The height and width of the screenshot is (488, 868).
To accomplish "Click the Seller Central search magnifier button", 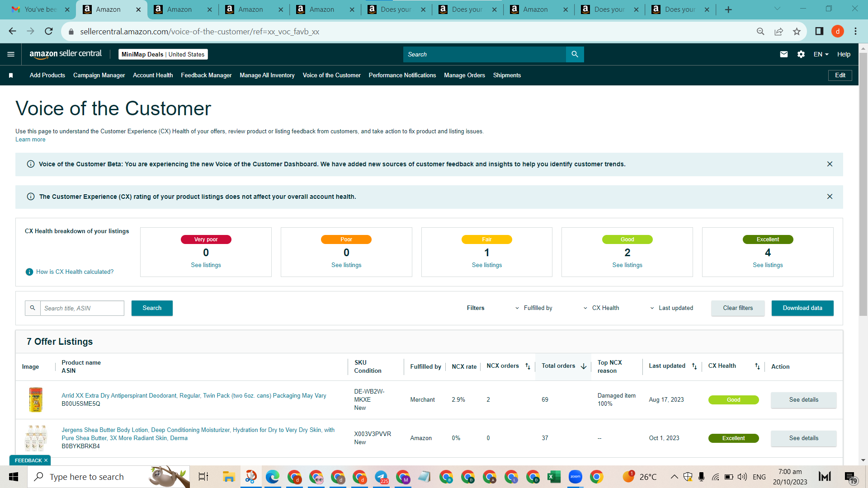I will pyautogui.click(x=575, y=54).
